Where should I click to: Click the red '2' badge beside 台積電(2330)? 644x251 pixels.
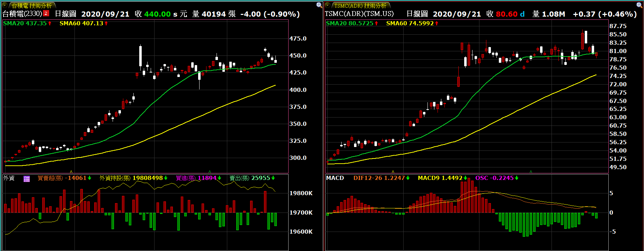46,14
